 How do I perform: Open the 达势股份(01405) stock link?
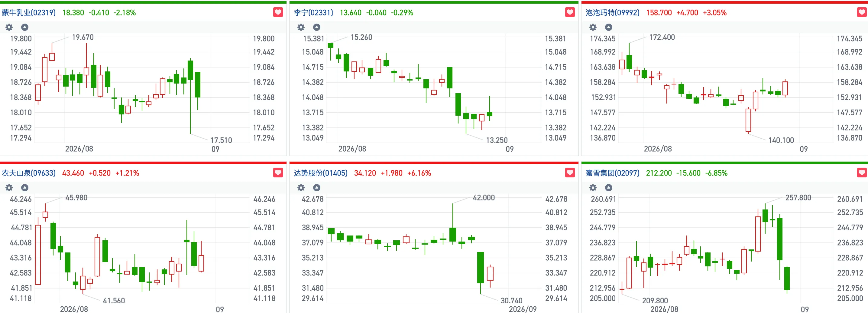321,173
